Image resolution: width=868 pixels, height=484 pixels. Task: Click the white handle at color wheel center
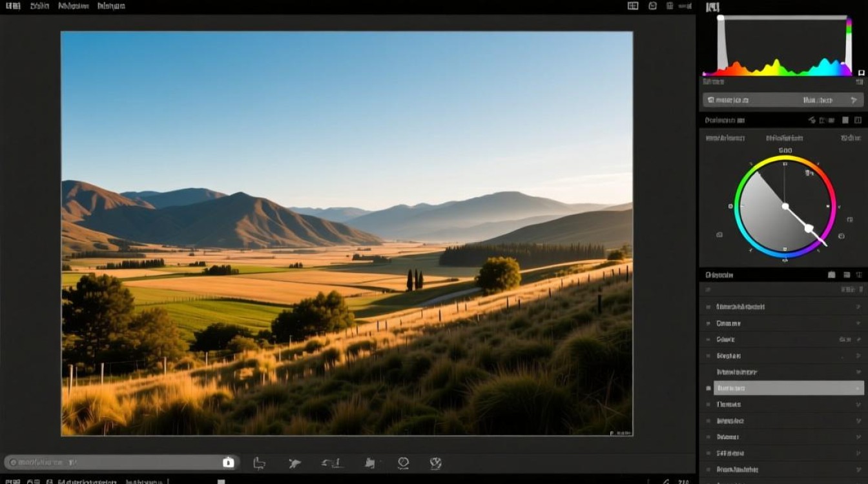point(785,207)
